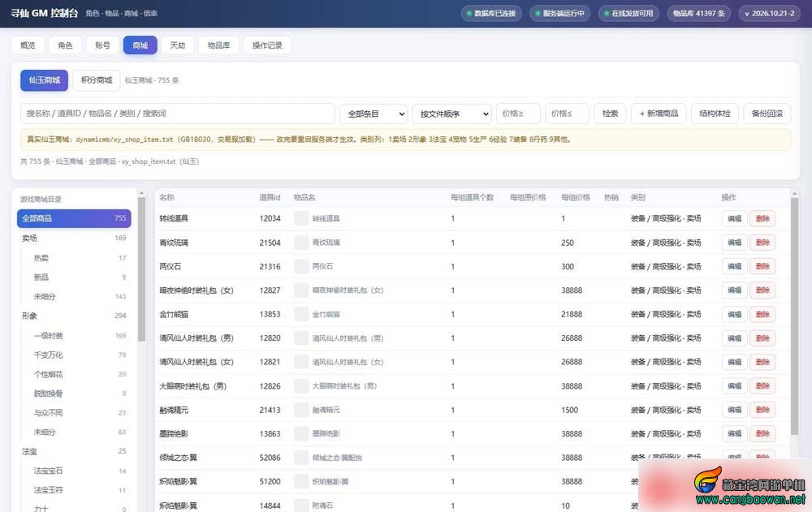Edit the 融魂精元 row

tap(734, 410)
